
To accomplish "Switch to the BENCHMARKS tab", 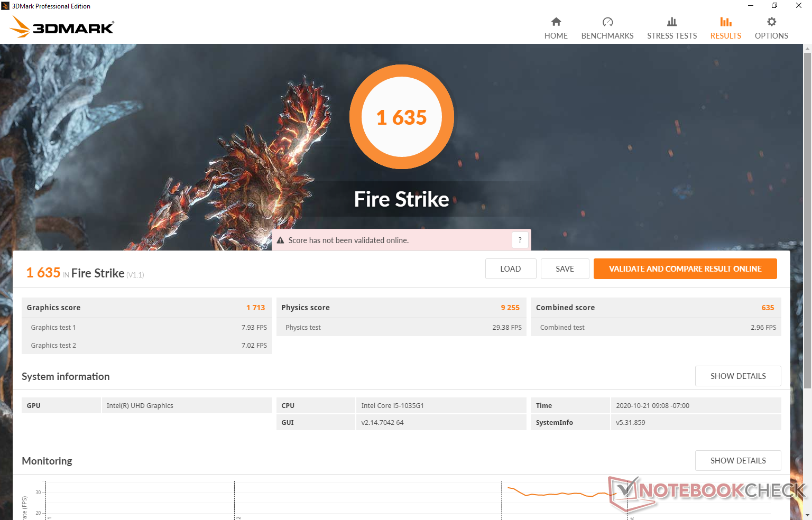I will 607,29.
